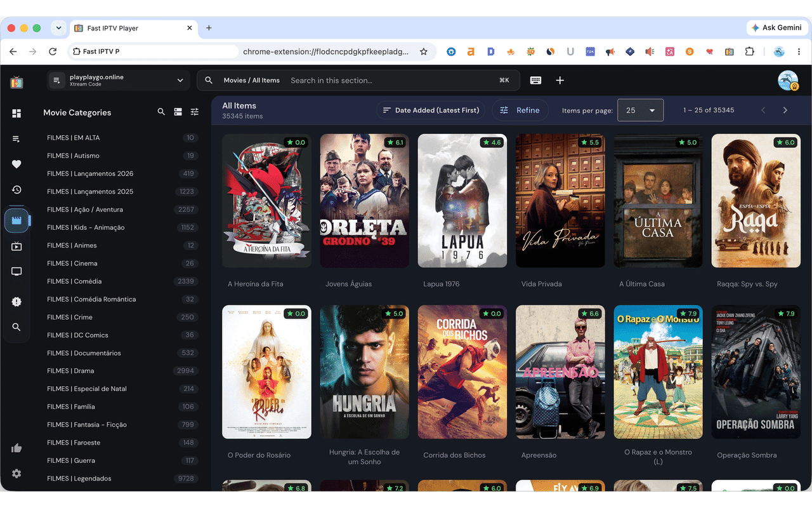
Task: Open the playlists icon in left sidebar
Action: (x=16, y=139)
